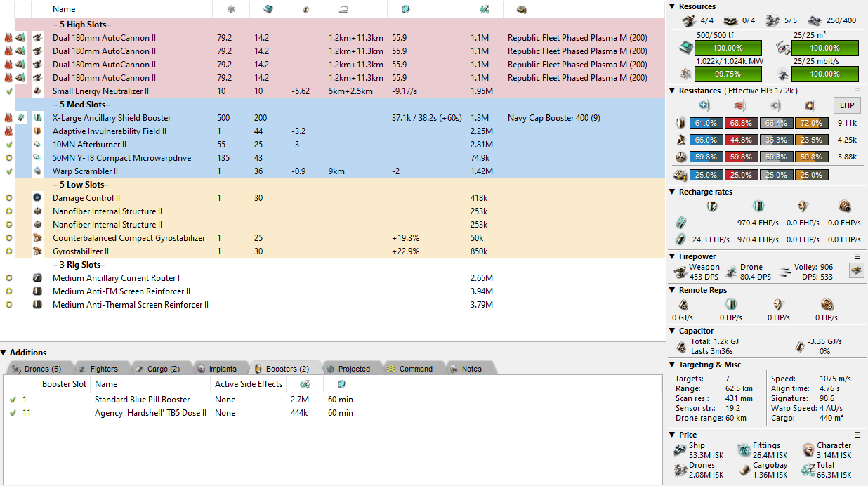Viewport: 868px width, 486px height.
Task: Click the Firepower weapon view toggle icon
Action: coord(856,270)
